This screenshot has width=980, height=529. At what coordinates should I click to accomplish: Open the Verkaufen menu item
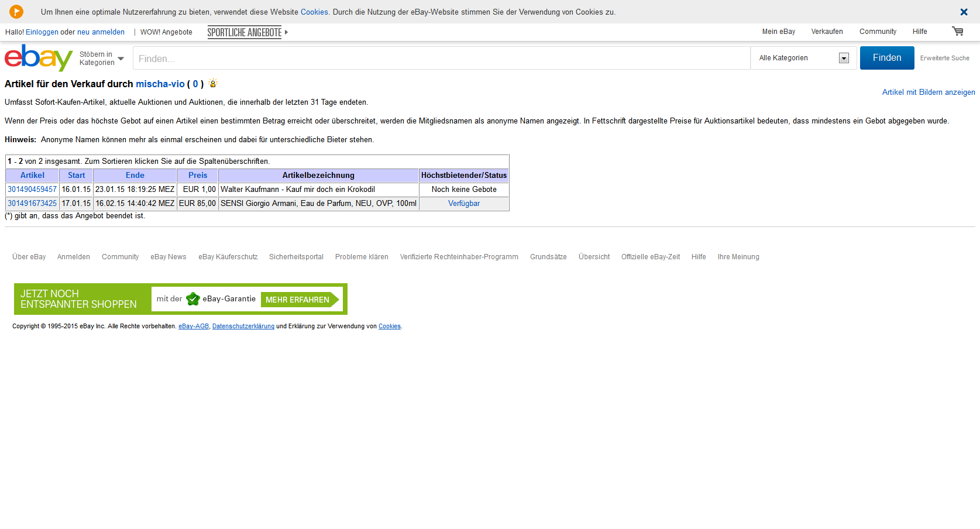827,32
